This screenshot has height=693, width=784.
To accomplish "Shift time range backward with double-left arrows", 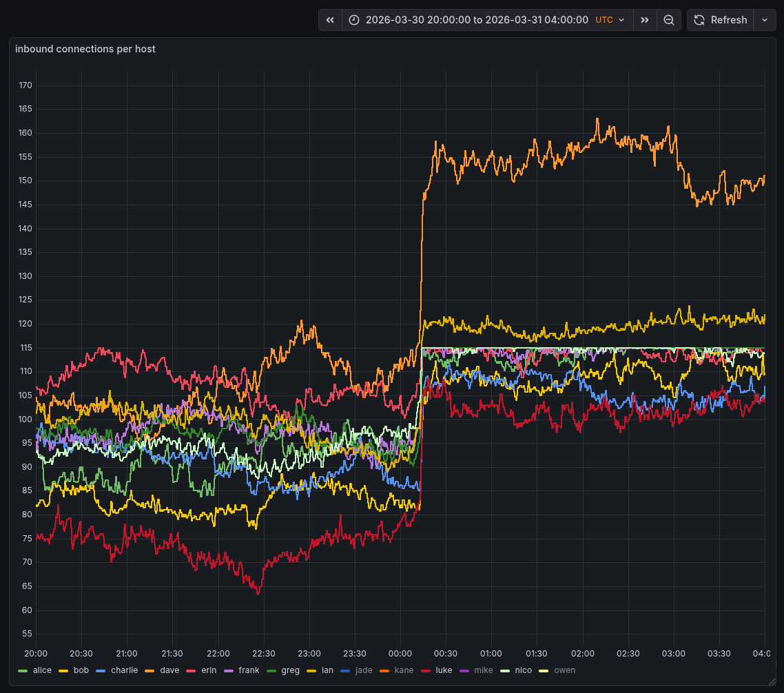I will 330,20.
